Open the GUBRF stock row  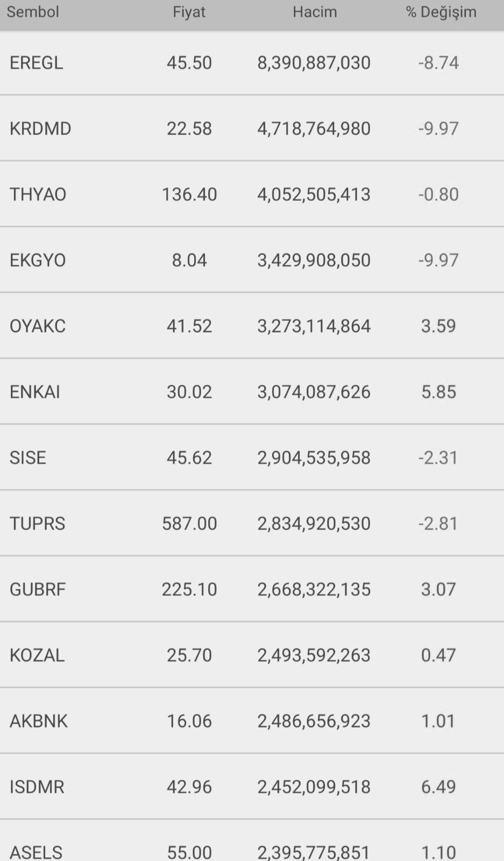tap(252, 589)
